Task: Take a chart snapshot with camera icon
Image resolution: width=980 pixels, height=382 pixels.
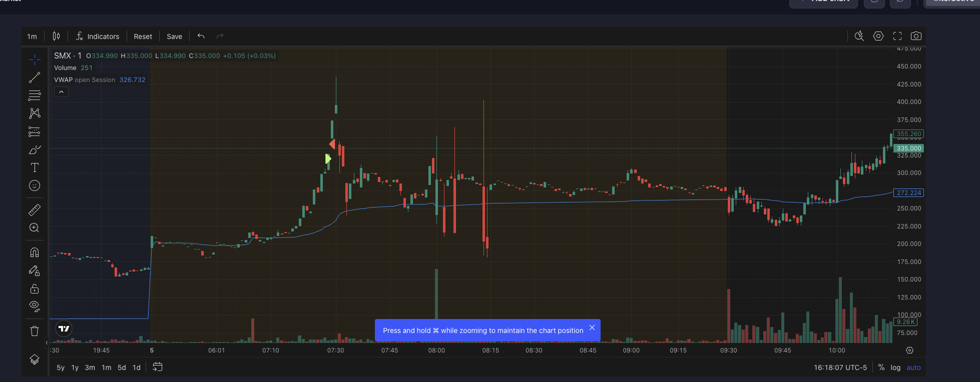Action: pyautogui.click(x=916, y=36)
